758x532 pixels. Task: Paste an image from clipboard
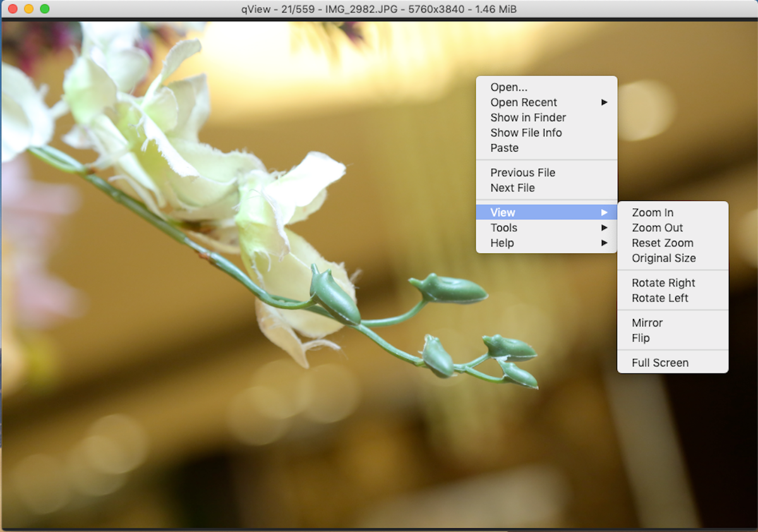[x=504, y=148]
